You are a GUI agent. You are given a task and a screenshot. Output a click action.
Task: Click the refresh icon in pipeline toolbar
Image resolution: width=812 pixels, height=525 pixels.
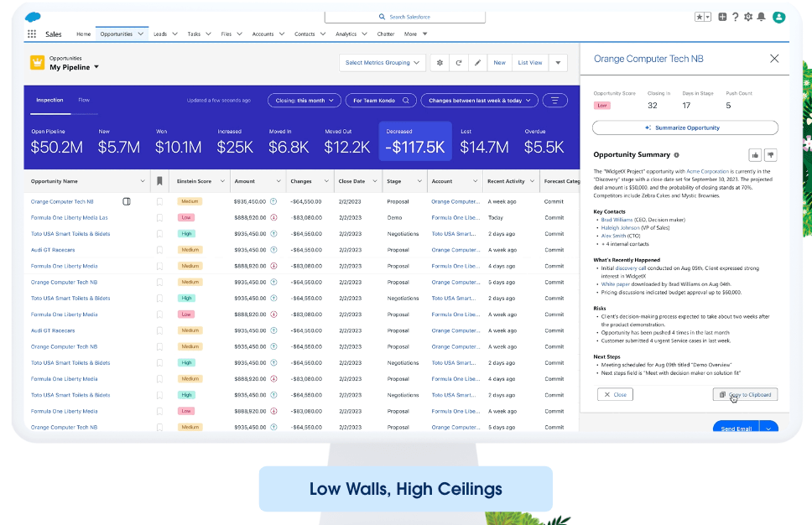459,63
